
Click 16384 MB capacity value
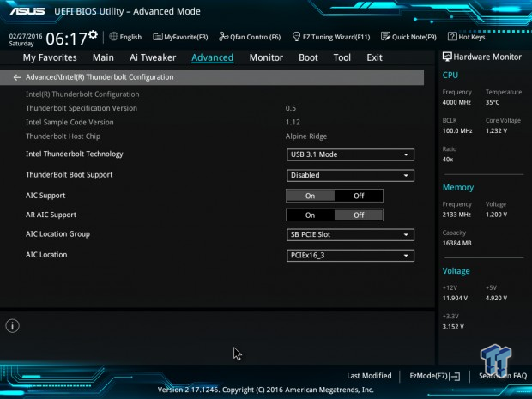(456, 243)
